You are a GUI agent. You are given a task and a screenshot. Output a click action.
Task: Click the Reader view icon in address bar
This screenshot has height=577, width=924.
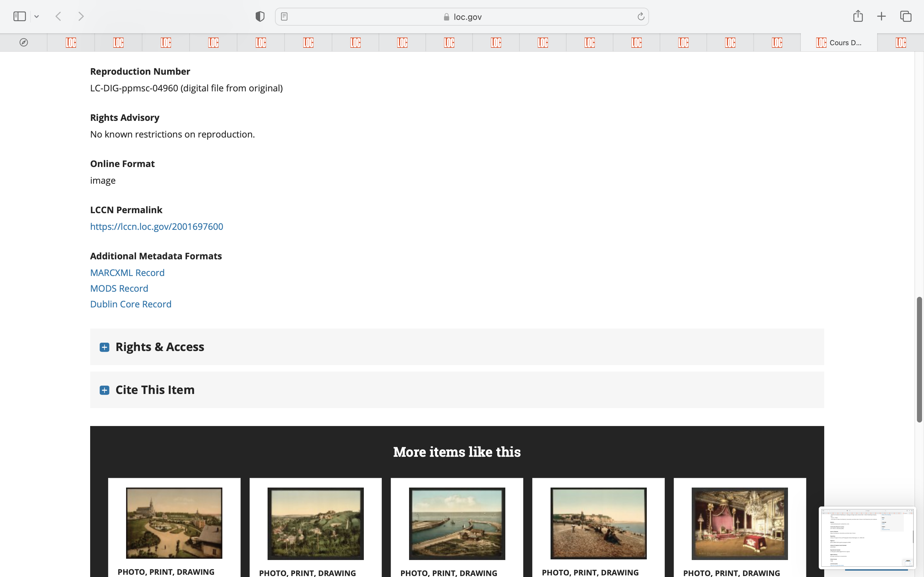pos(284,16)
